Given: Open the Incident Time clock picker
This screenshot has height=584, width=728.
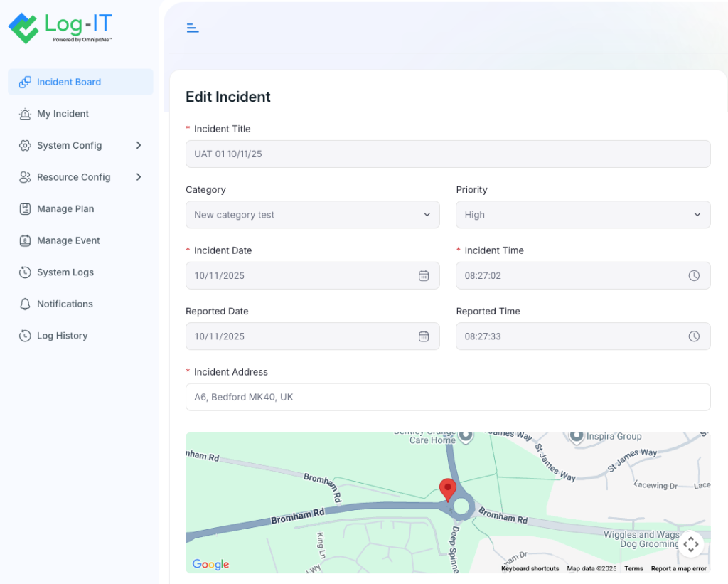Looking at the screenshot, I should [x=695, y=275].
